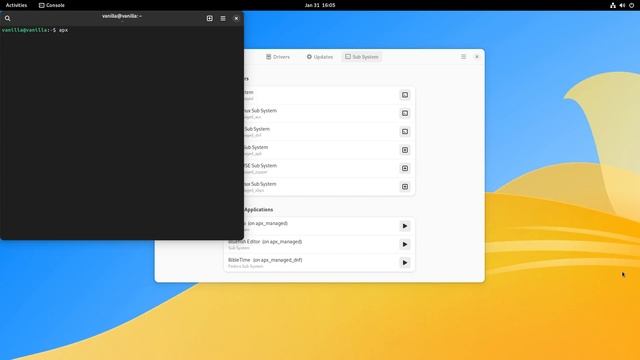
Task: Open the Activities overview
Action: (16, 5)
